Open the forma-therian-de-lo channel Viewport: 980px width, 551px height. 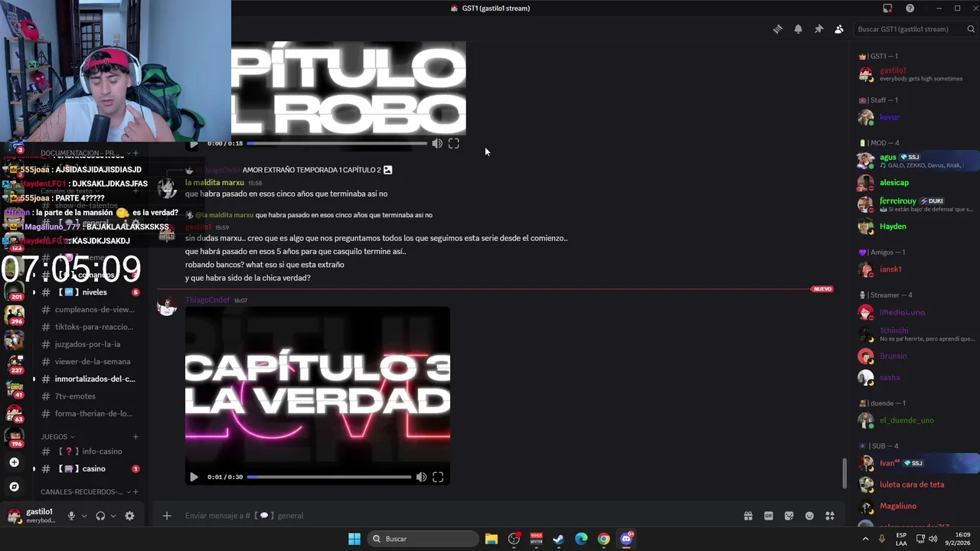[90, 414]
